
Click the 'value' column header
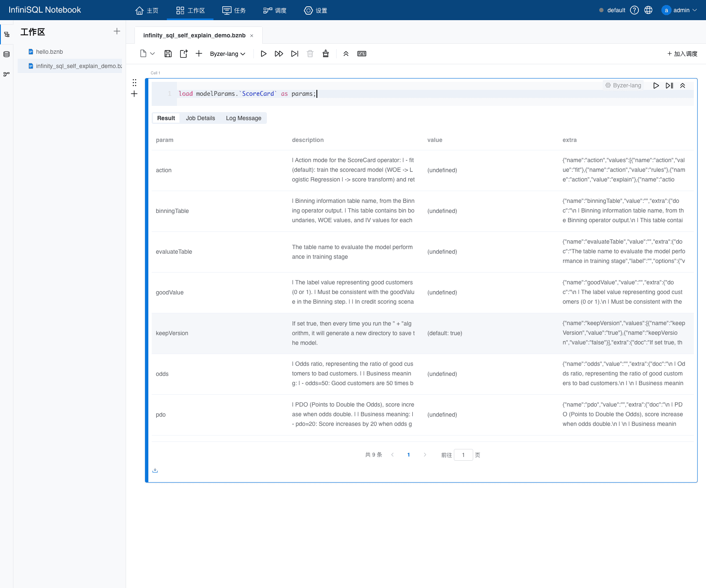click(x=435, y=140)
